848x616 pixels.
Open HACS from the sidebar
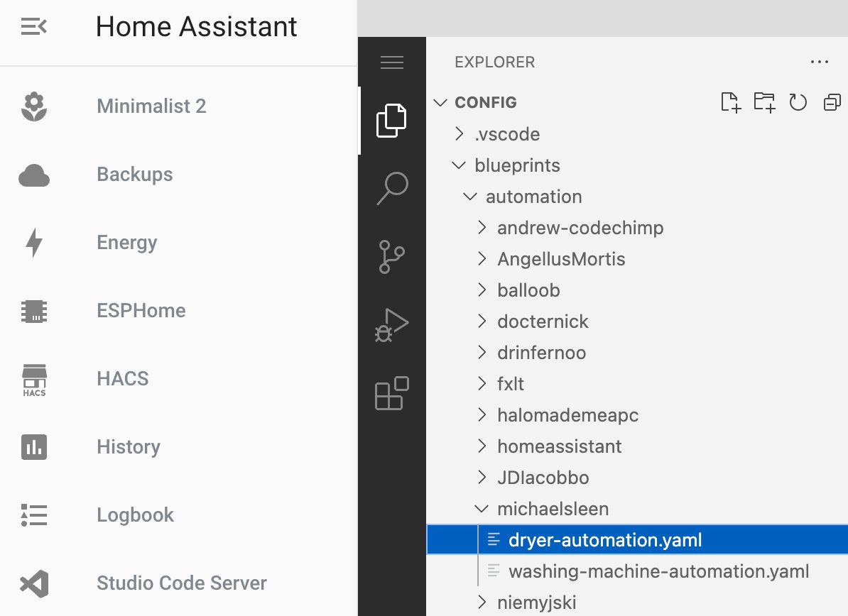point(123,379)
